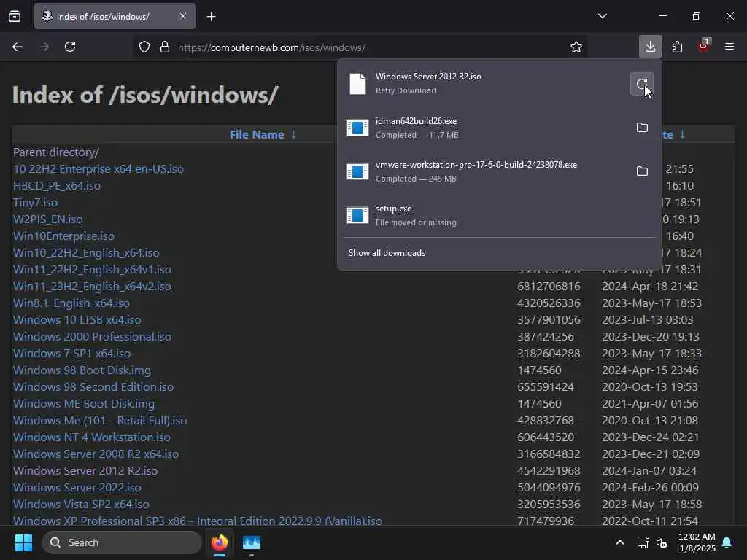
Task: Click the muted volume tray icon
Action: 662,542
